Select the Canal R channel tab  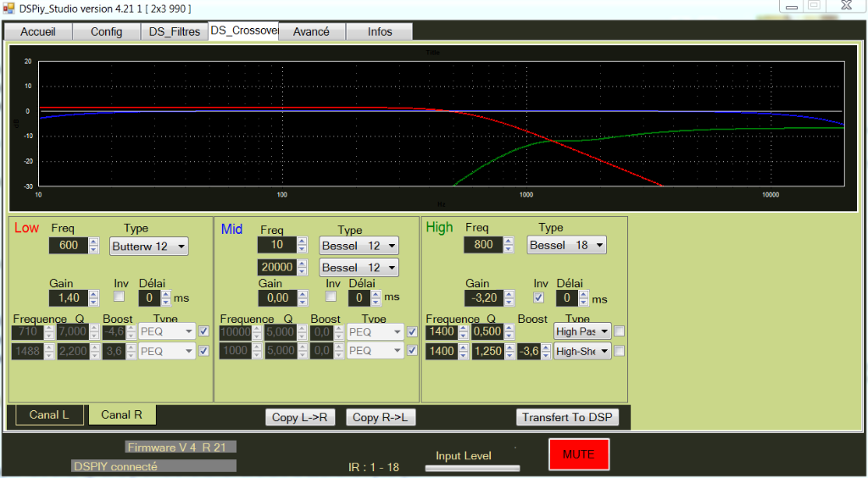coord(121,414)
